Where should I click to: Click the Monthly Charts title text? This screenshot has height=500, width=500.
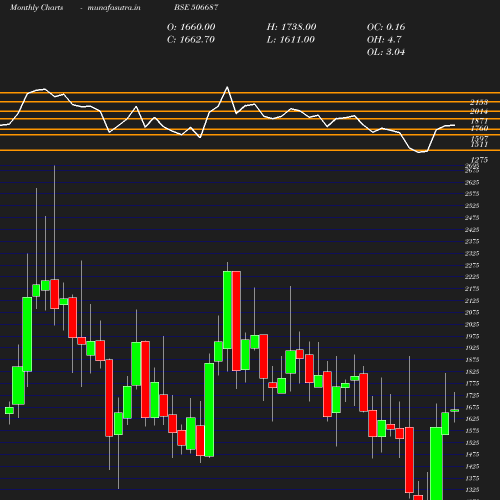pos(36,7)
